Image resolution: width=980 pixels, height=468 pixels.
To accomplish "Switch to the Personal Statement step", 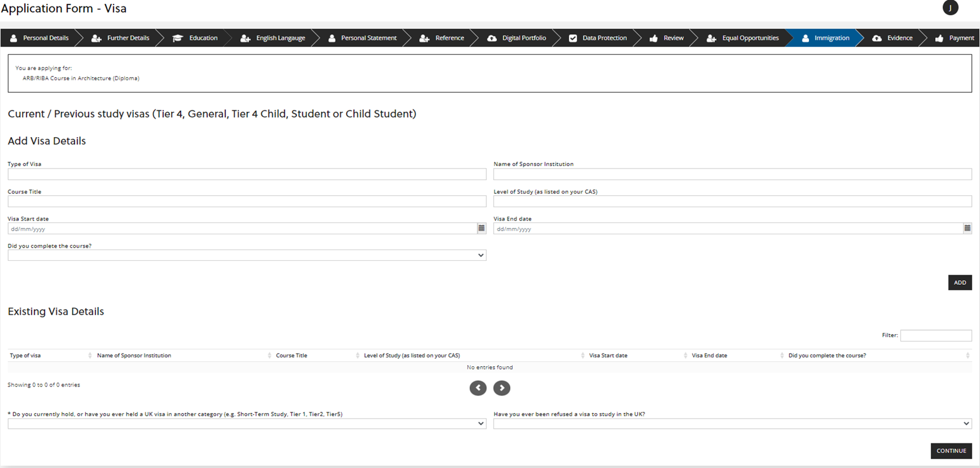I will point(368,38).
